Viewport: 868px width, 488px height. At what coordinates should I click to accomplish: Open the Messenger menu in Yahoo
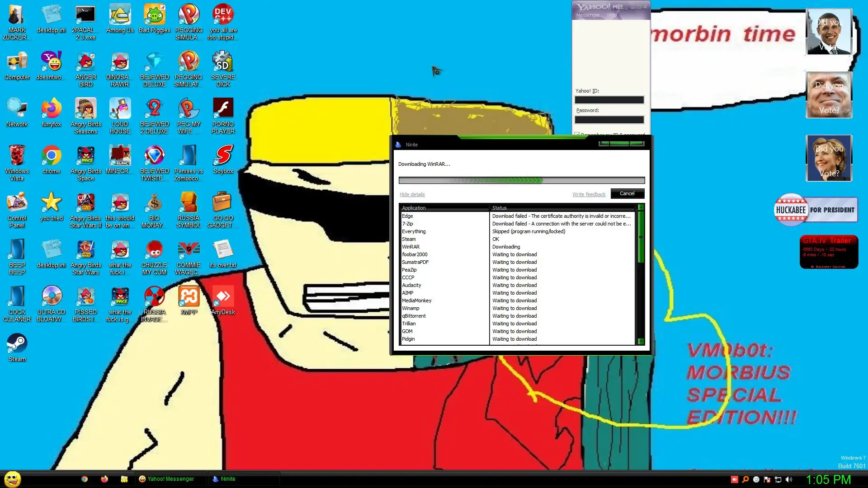pyautogui.click(x=588, y=15)
